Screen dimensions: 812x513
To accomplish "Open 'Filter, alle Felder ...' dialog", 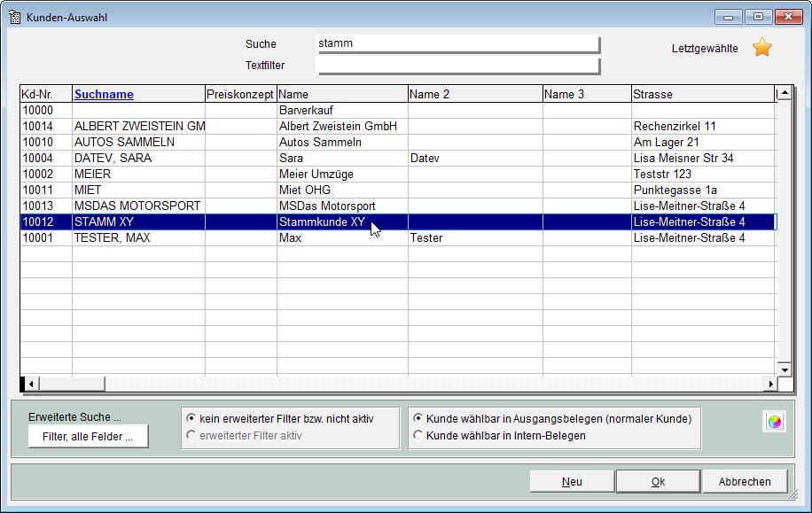I will pos(88,437).
